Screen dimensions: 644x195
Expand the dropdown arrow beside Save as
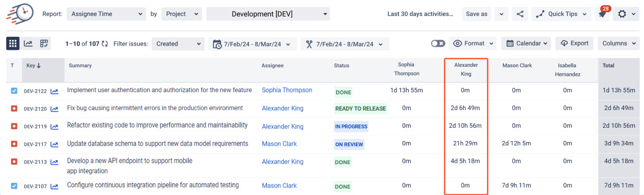point(501,14)
